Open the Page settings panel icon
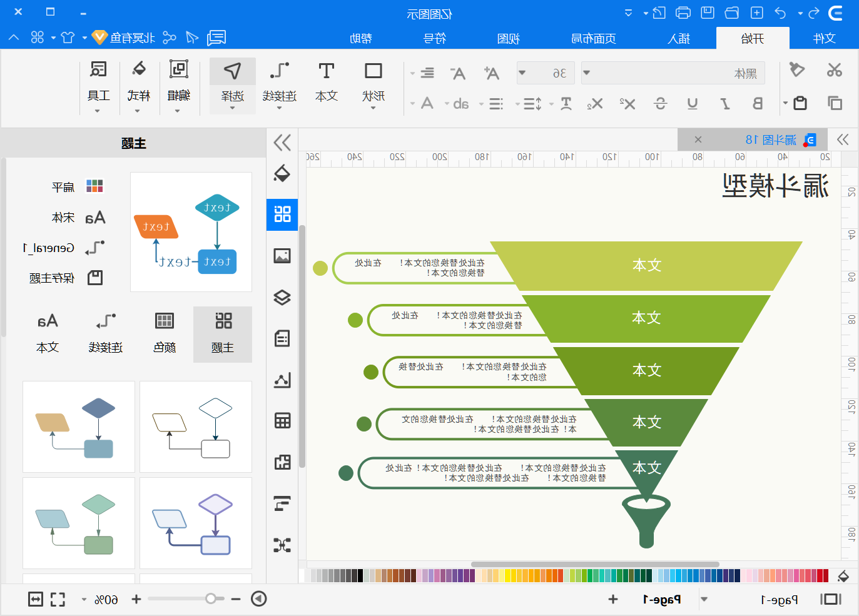Viewport: 859px width, 616px height. tap(282, 338)
